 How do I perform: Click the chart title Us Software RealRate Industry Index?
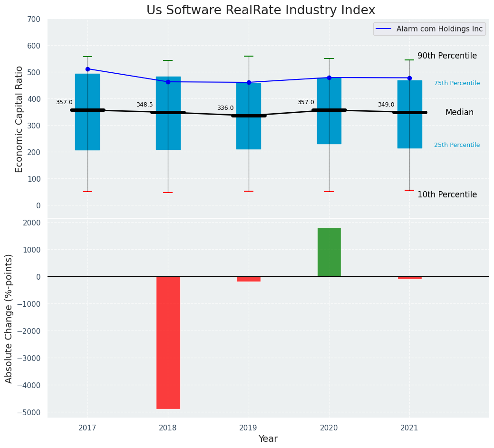point(261,10)
